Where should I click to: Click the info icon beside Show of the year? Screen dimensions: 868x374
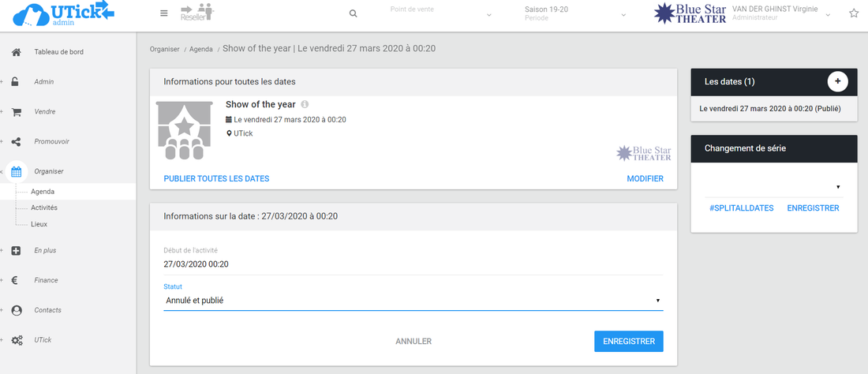click(x=305, y=104)
